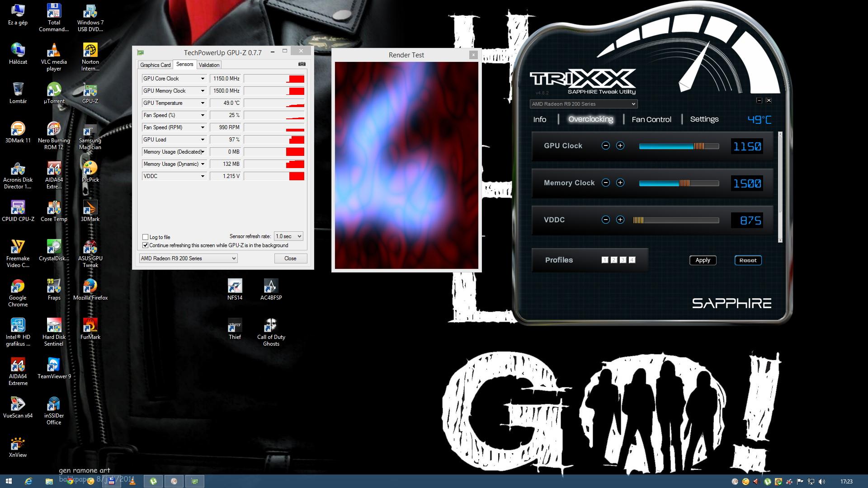Decrease Memory Clock with the minus icon
Image resolution: width=868 pixels, height=488 pixels.
pyautogui.click(x=606, y=183)
